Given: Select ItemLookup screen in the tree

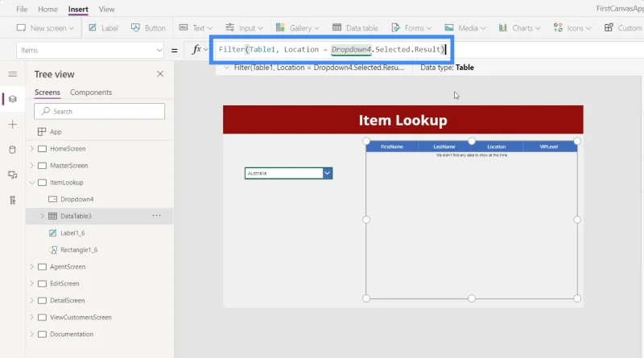Looking at the screenshot, I should [67, 183].
